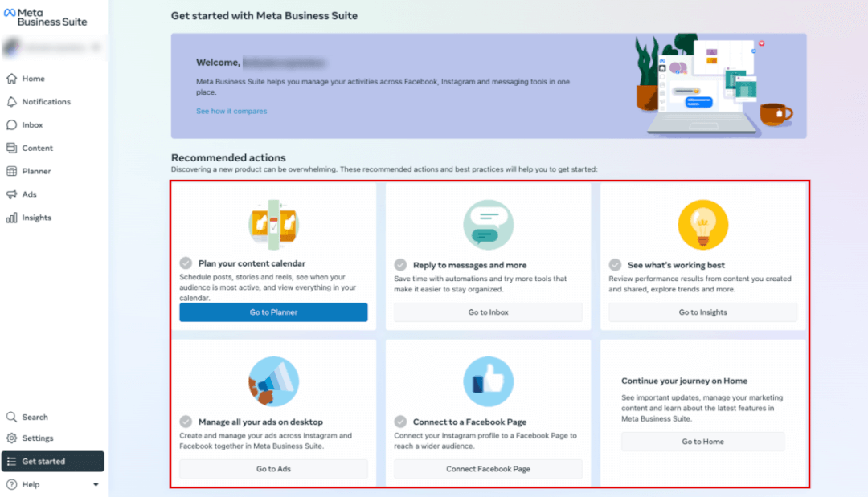868x497 pixels.
Task: Click the Go to Home button
Action: point(703,442)
